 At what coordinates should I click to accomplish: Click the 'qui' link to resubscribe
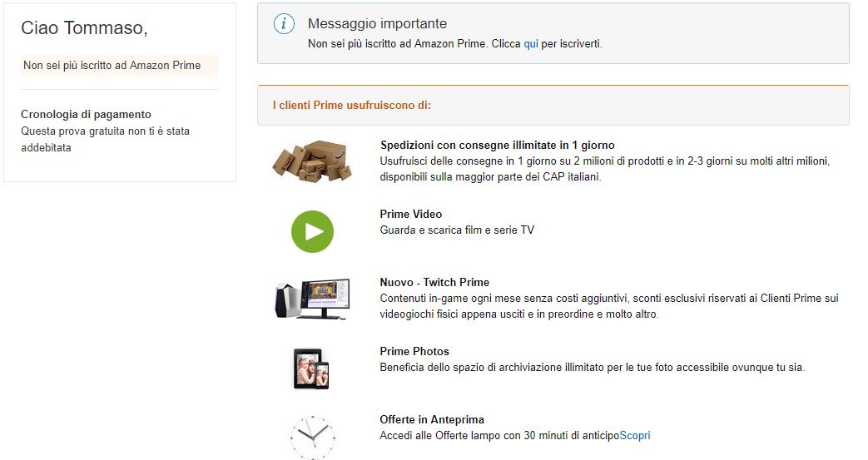point(531,43)
